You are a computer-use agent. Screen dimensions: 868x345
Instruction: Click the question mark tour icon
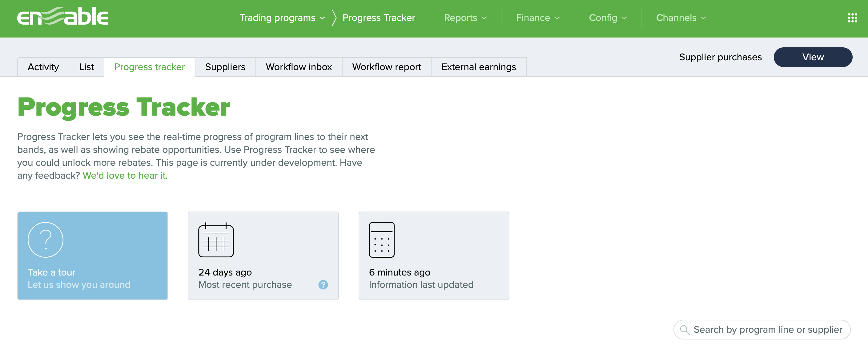click(x=46, y=240)
